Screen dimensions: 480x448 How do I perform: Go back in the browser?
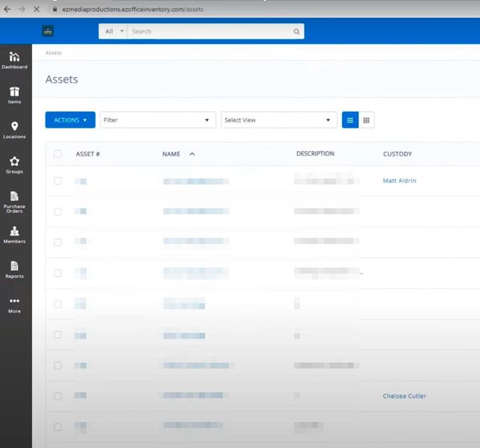(7, 9)
